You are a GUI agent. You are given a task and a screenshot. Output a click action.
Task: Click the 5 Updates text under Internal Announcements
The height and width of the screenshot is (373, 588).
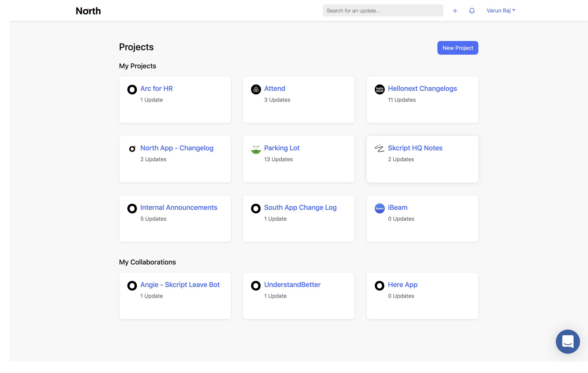pyautogui.click(x=153, y=219)
